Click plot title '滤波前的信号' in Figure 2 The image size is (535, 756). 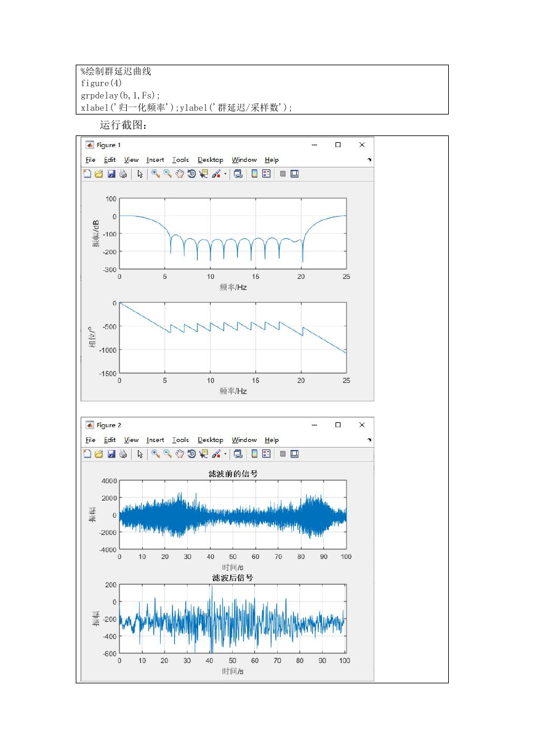tap(234, 473)
